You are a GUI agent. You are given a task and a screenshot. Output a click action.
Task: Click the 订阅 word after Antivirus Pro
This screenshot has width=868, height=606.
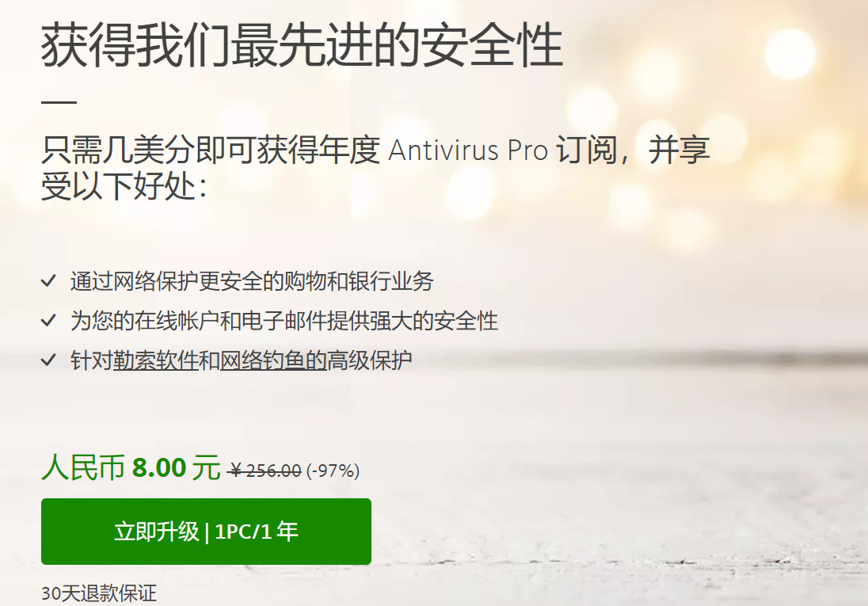587,151
